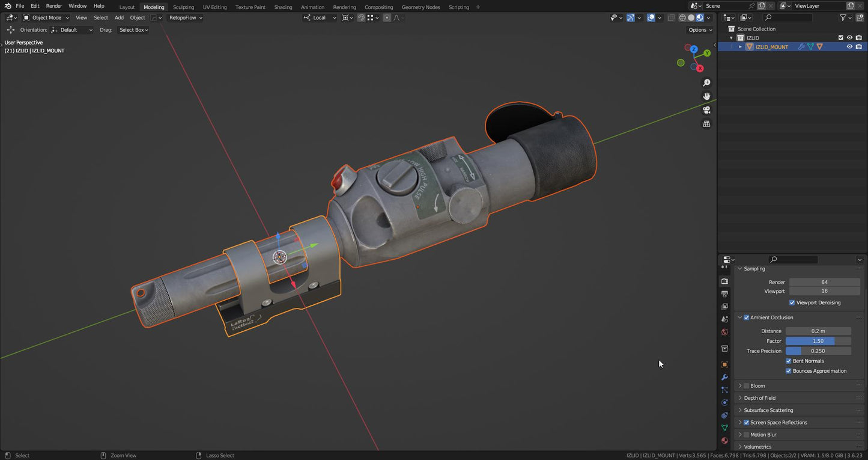868x460 pixels.
Task: Adjust the Factor slider to change value
Action: pos(818,341)
